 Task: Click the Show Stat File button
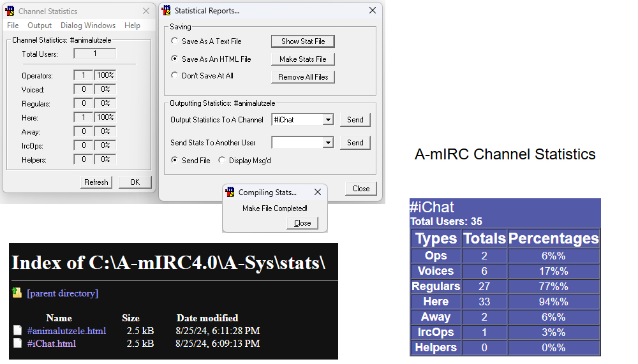point(303,41)
